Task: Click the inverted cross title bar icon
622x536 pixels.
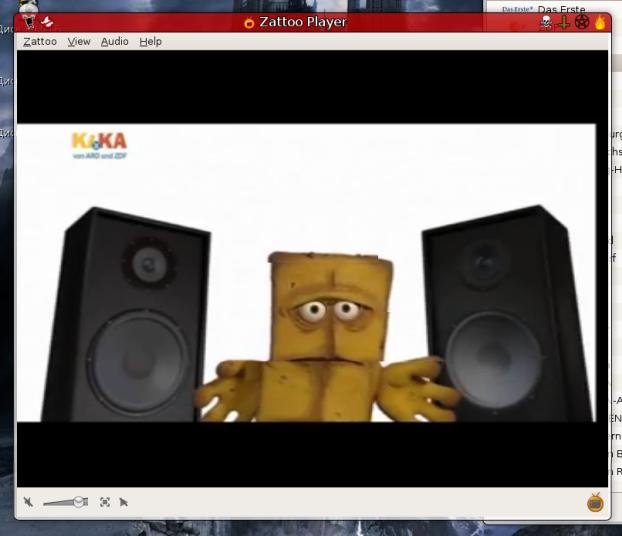Action: [x=563, y=23]
